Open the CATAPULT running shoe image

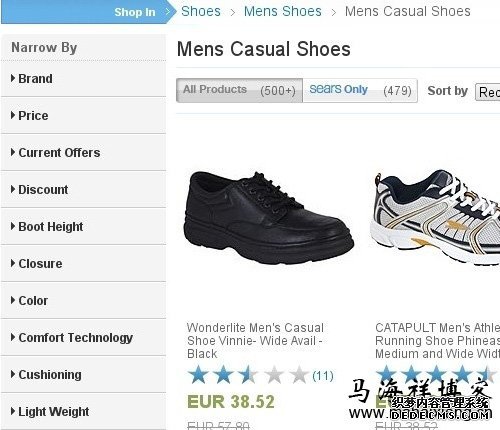pyautogui.click(x=435, y=218)
